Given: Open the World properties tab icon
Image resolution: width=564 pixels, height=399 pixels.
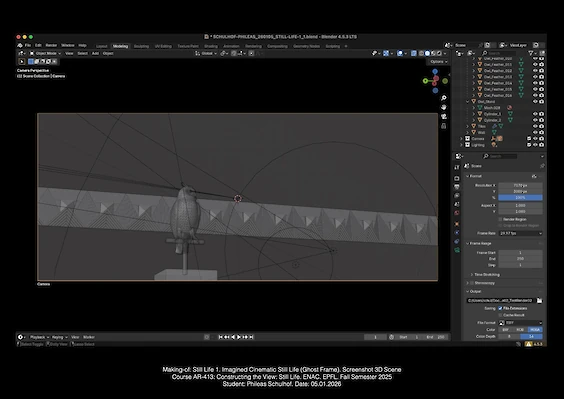Looking at the screenshot, I should [x=457, y=213].
